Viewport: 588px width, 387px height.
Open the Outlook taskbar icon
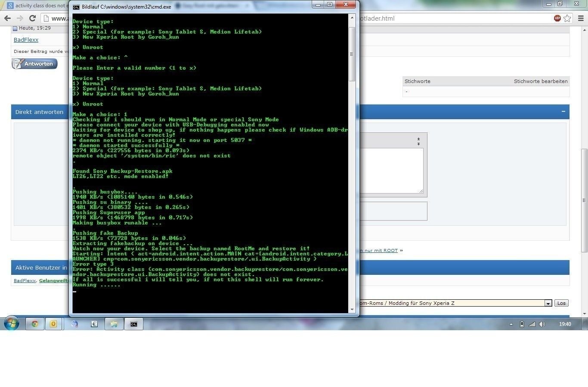(x=53, y=324)
